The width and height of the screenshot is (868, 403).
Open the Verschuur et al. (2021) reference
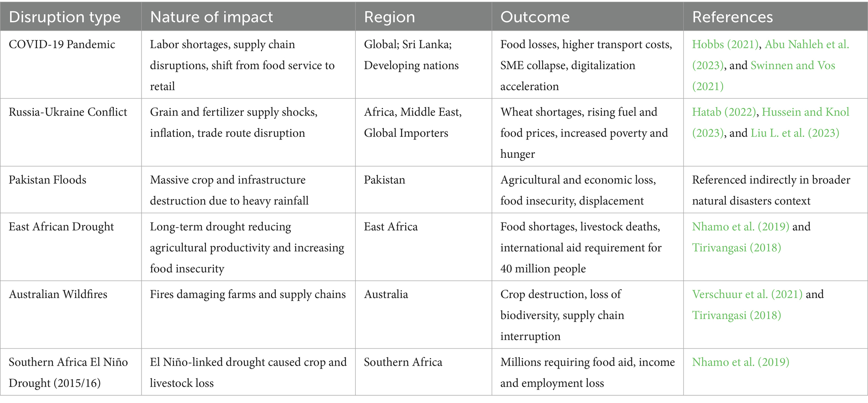click(x=747, y=294)
